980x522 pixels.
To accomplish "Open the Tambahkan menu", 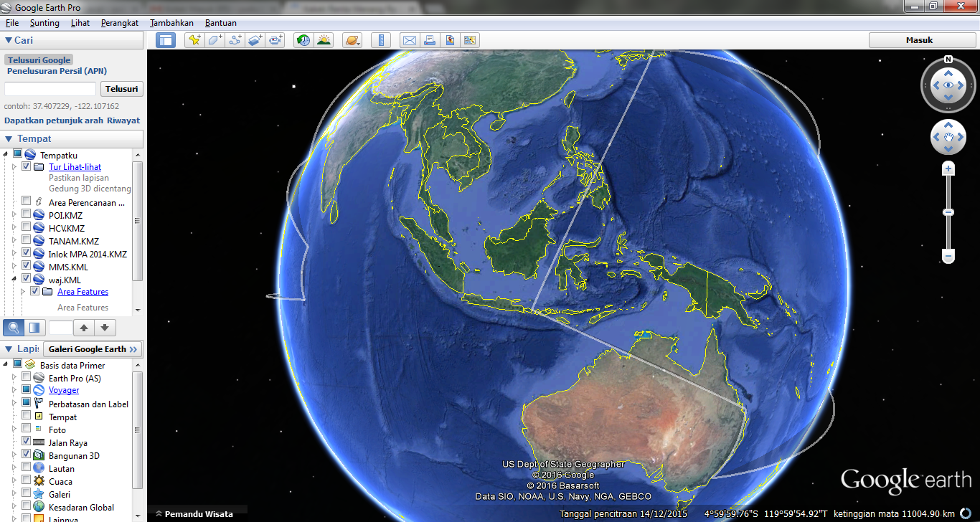I will coord(171,23).
